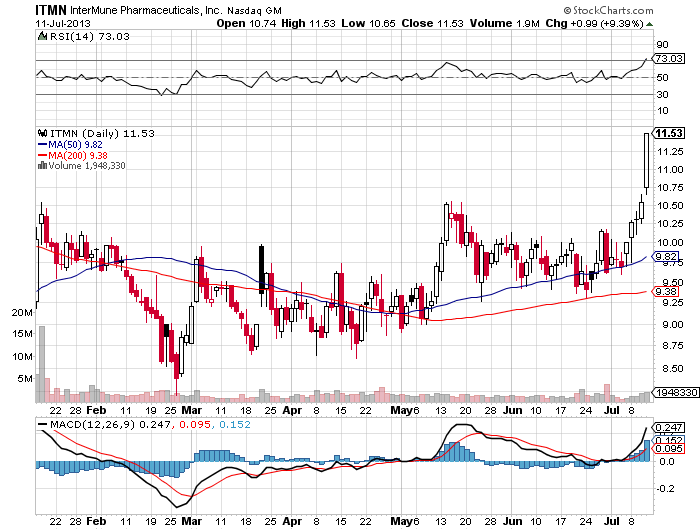The height and width of the screenshot is (530, 700).
Task: Click the volume bars icon in the legend
Action: point(42,166)
